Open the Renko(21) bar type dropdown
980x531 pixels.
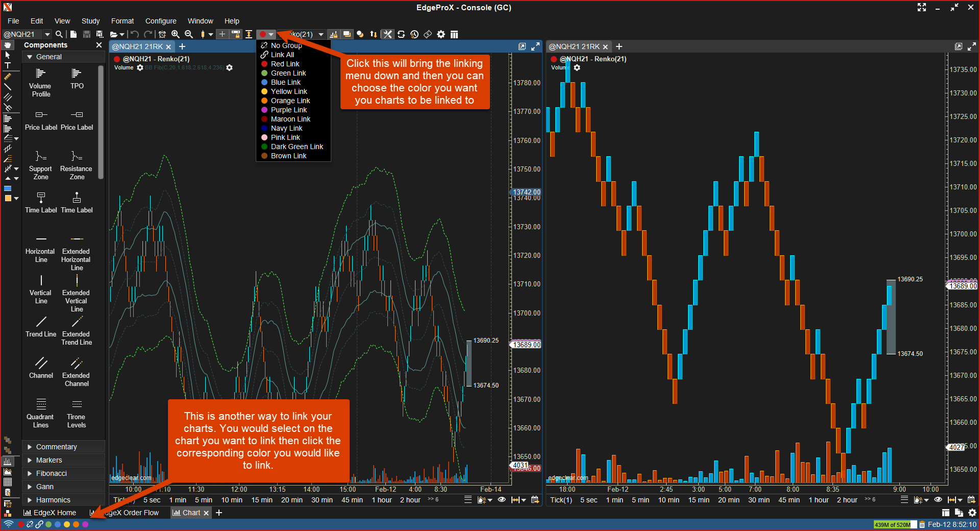tap(321, 34)
